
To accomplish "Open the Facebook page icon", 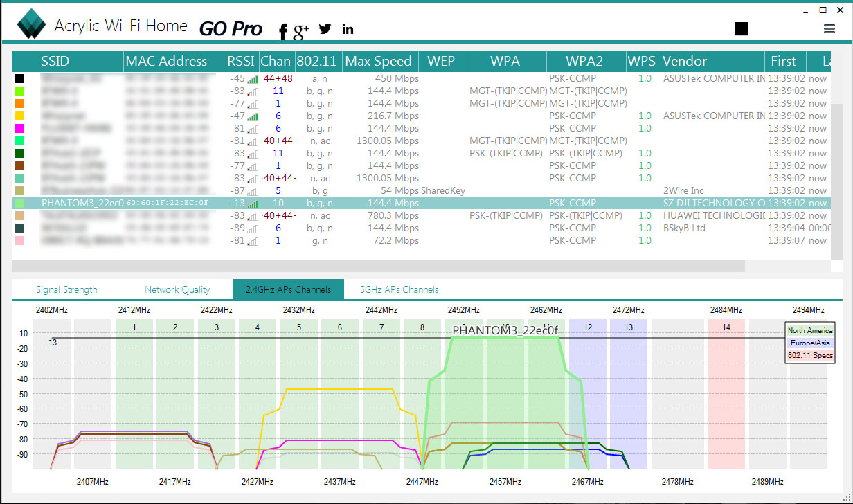I will pos(282,30).
